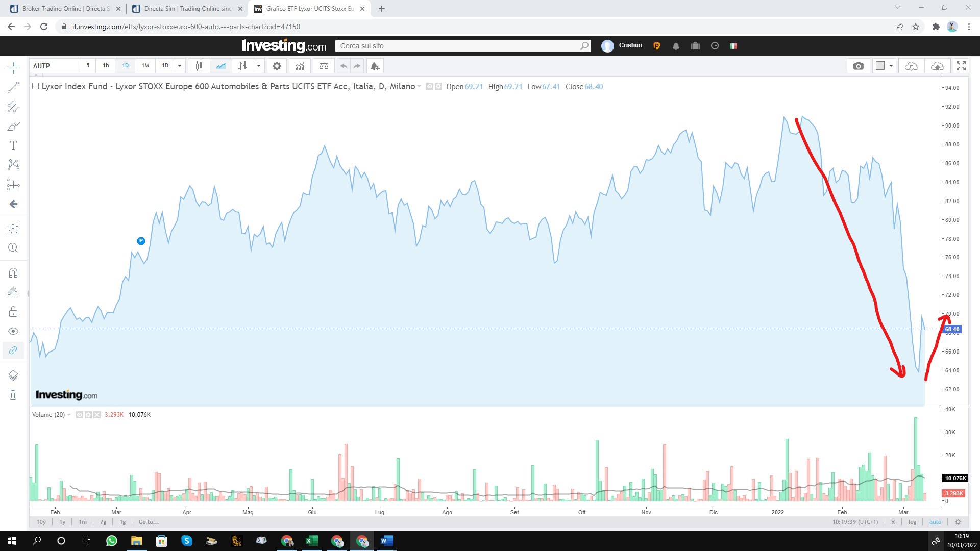The height and width of the screenshot is (551, 980).
Task: Save chart layout to cloud
Action: pos(938,66)
